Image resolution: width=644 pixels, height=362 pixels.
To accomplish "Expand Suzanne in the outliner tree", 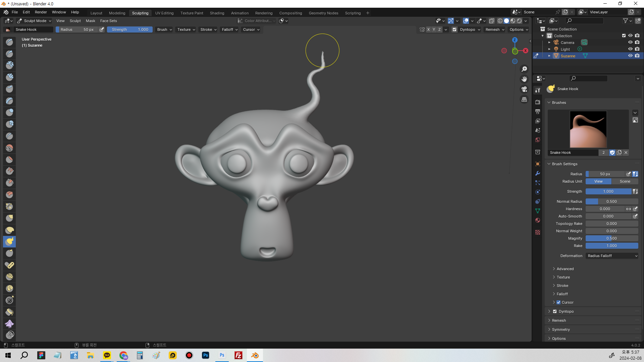I will pyautogui.click(x=549, y=56).
